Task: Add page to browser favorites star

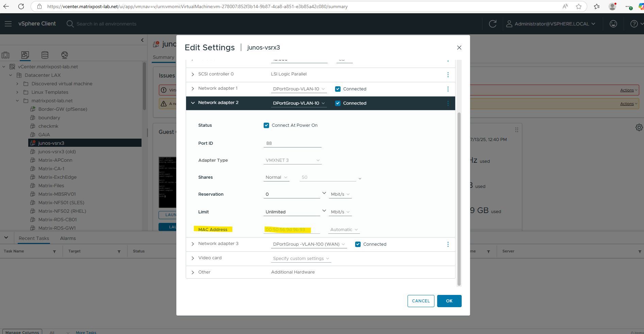Action: point(579,6)
